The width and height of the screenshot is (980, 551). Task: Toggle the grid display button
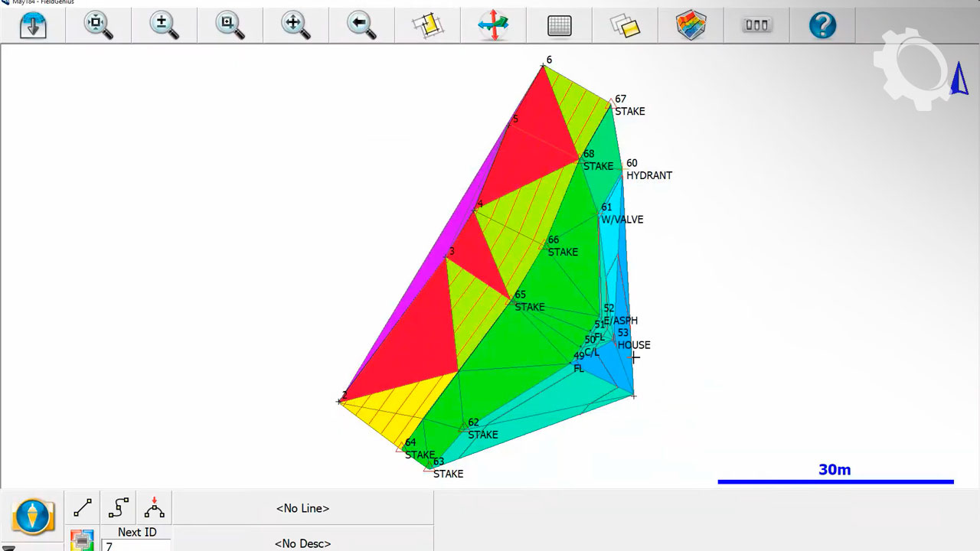(560, 25)
